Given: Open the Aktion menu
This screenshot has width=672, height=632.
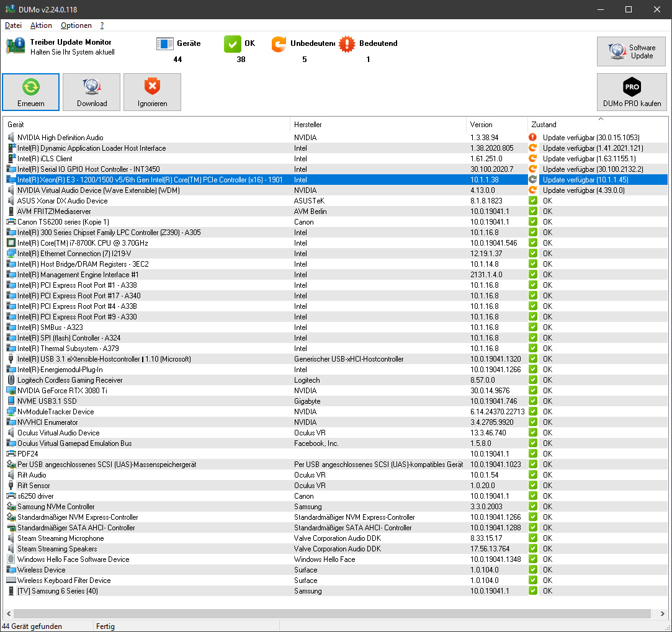Looking at the screenshot, I should click(x=41, y=25).
